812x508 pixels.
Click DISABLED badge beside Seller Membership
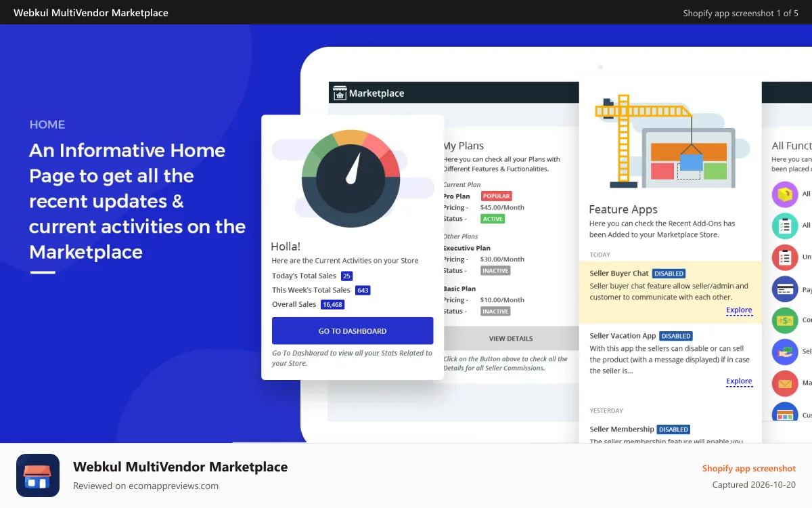pos(674,429)
